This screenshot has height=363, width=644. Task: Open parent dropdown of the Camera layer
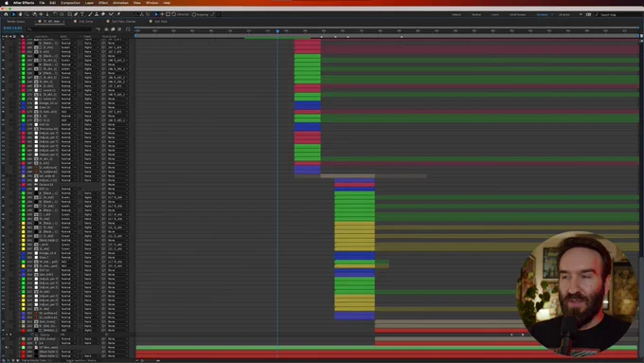pyautogui.click(x=116, y=185)
